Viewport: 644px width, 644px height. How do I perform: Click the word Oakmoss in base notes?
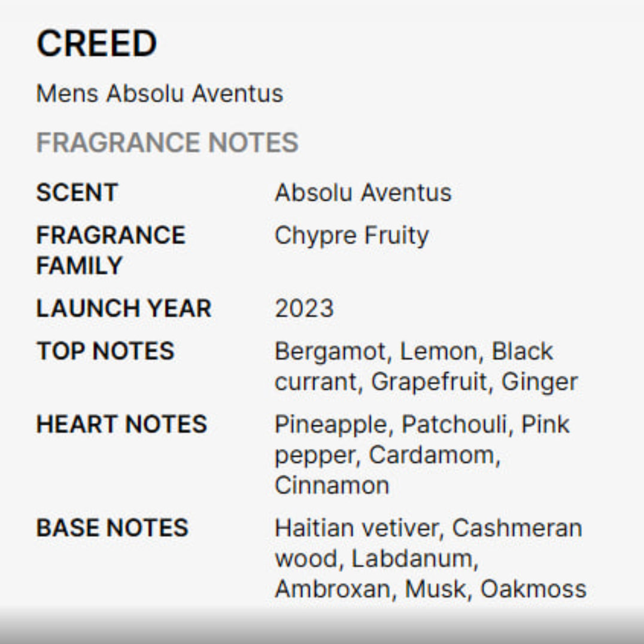point(533,589)
